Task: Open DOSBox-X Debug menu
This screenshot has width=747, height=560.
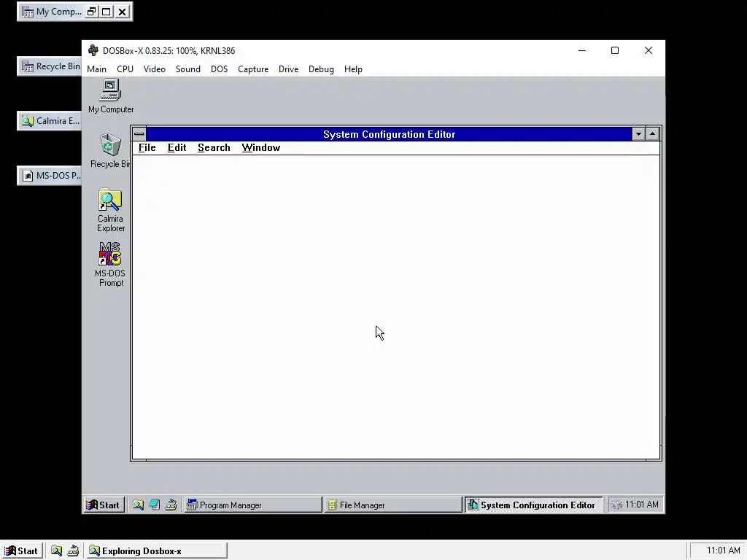Action: point(321,69)
